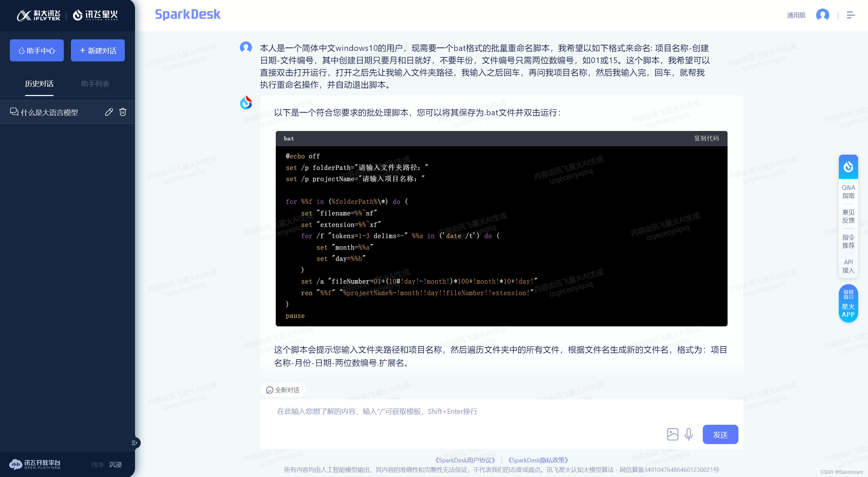Click the 星火APP QR code button

pyautogui.click(x=848, y=303)
